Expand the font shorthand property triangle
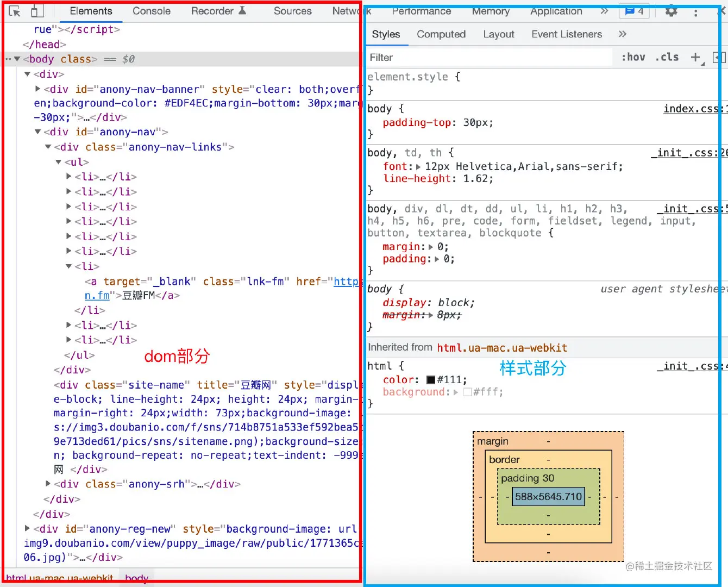Image resolution: width=728 pixels, height=587 pixels. pos(418,167)
